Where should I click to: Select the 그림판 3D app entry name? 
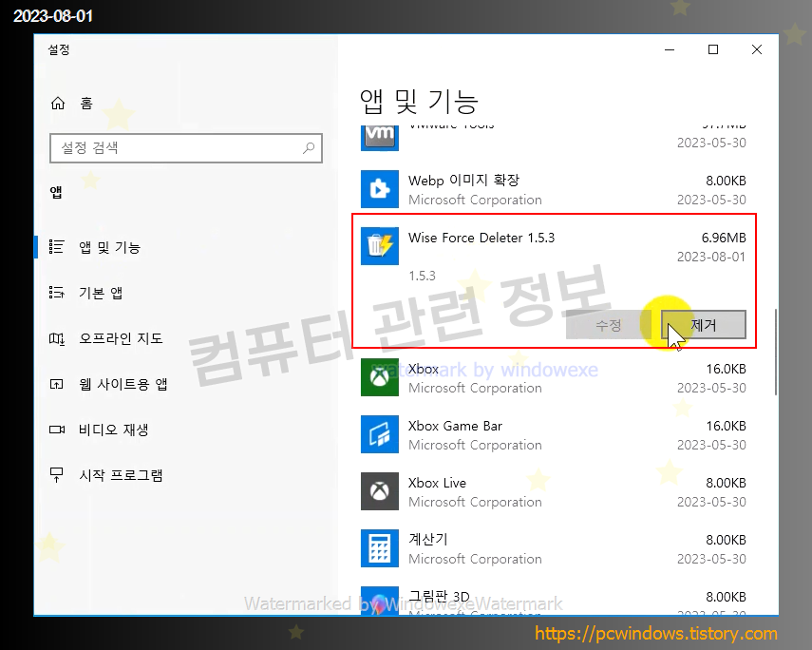tap(439, 597)
